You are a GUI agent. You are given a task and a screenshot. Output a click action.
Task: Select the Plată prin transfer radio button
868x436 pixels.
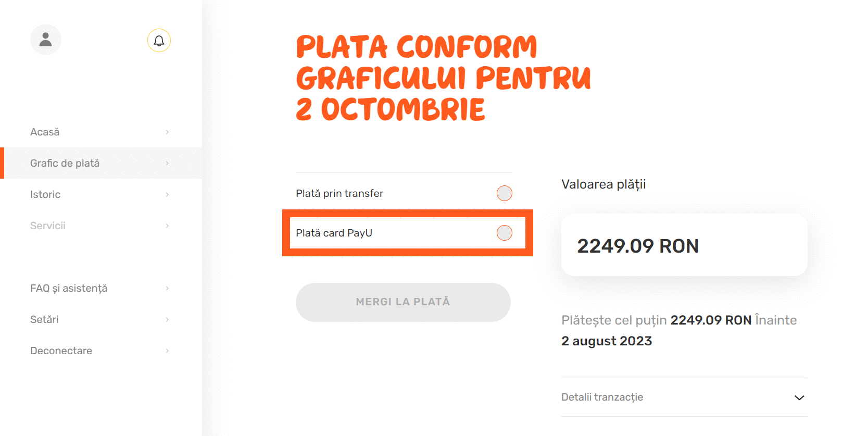(503, 193)
